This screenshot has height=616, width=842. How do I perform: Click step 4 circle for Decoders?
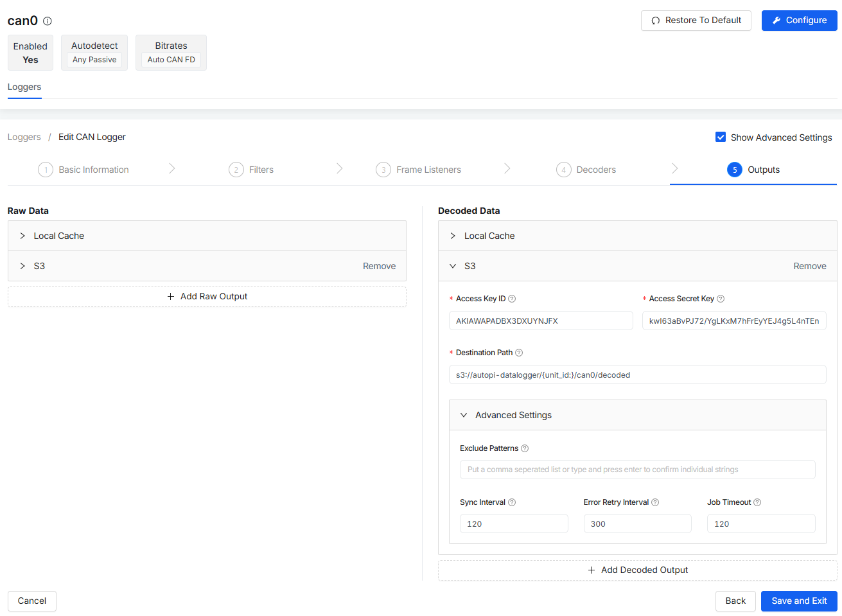(564, 170)
